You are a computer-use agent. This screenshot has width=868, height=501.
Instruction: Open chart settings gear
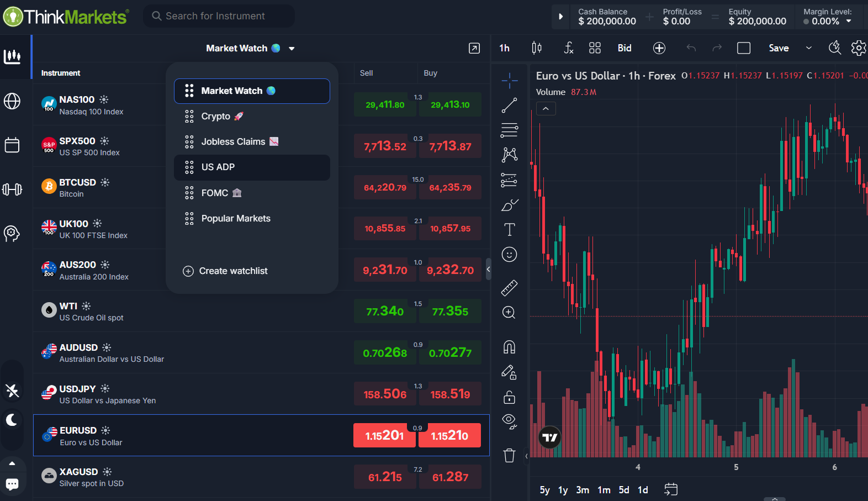859,48
